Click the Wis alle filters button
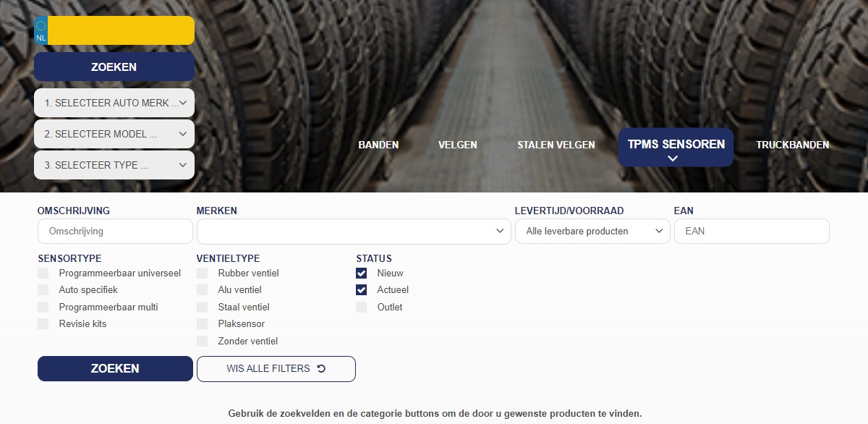Screen dimensions: 868x424 [276, 368]
